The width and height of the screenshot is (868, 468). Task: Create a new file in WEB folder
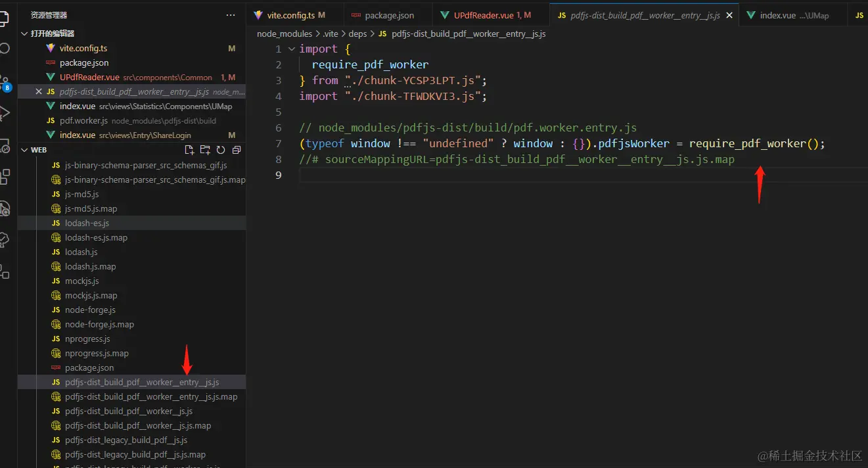click(x=189, y=150)
